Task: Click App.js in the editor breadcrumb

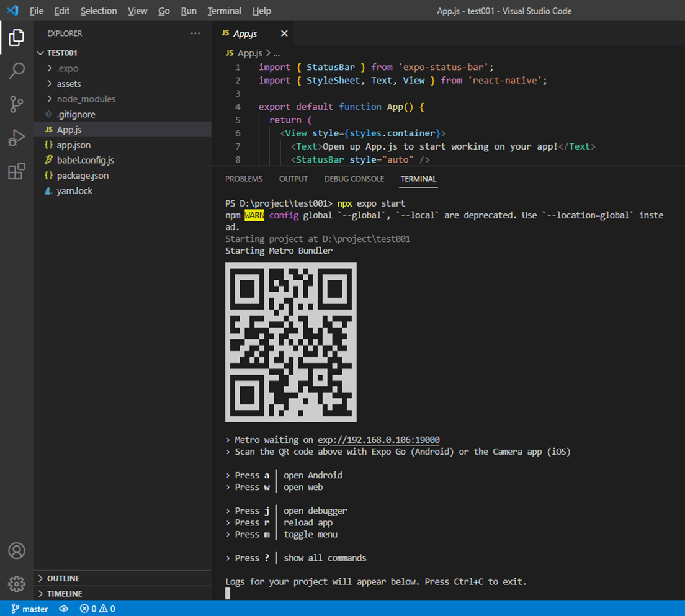Action: pyautogui.click(x=250, y=53)
